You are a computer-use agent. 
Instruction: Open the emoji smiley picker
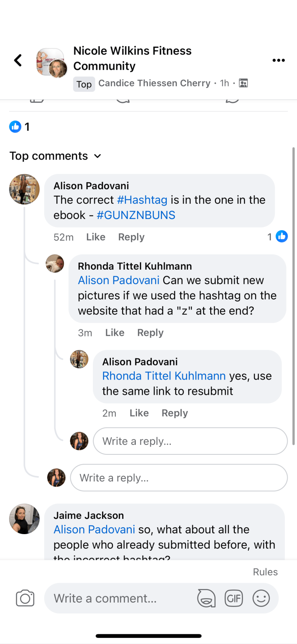(261, 598)
